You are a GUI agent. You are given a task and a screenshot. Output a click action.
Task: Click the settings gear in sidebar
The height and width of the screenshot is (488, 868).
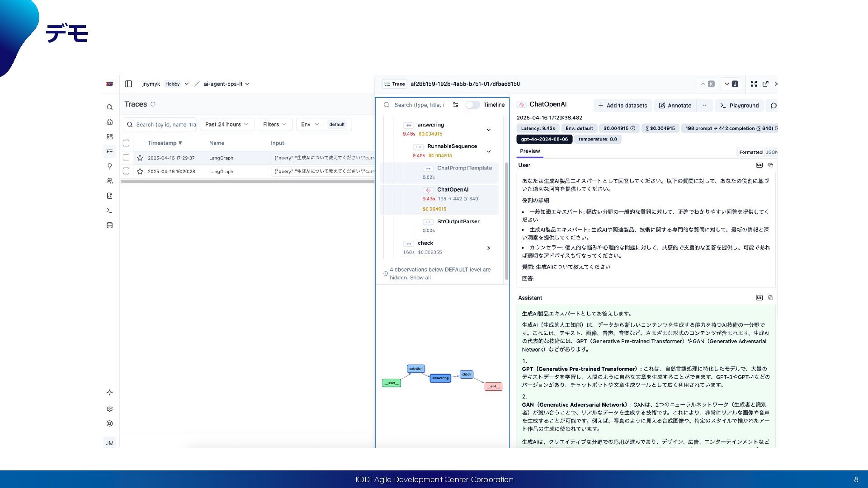click(x=109, y=409)
